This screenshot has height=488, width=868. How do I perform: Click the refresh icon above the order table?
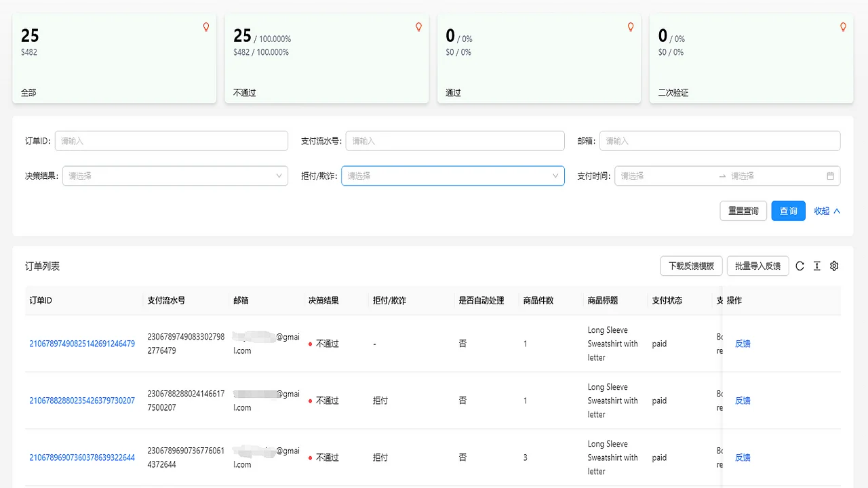click(801, 266)
